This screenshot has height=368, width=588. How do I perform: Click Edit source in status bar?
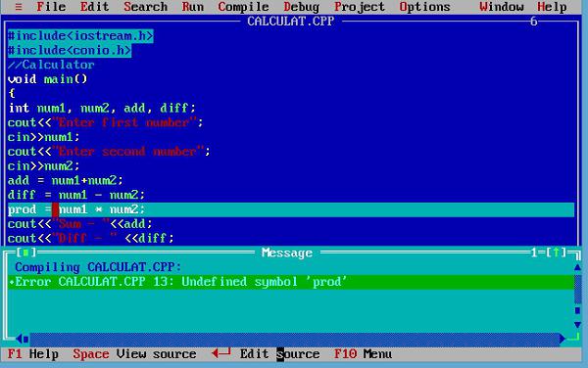(266, 354)
